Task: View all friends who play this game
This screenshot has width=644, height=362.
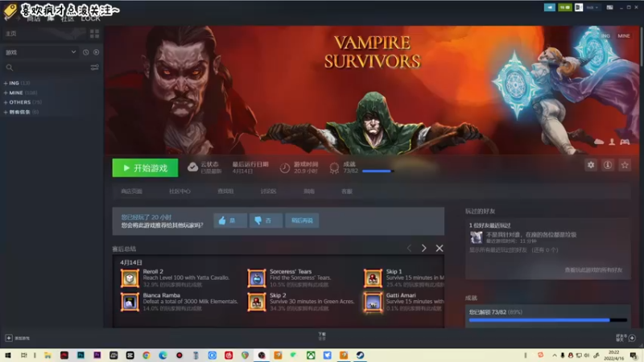Action: [x=593, y=270]
